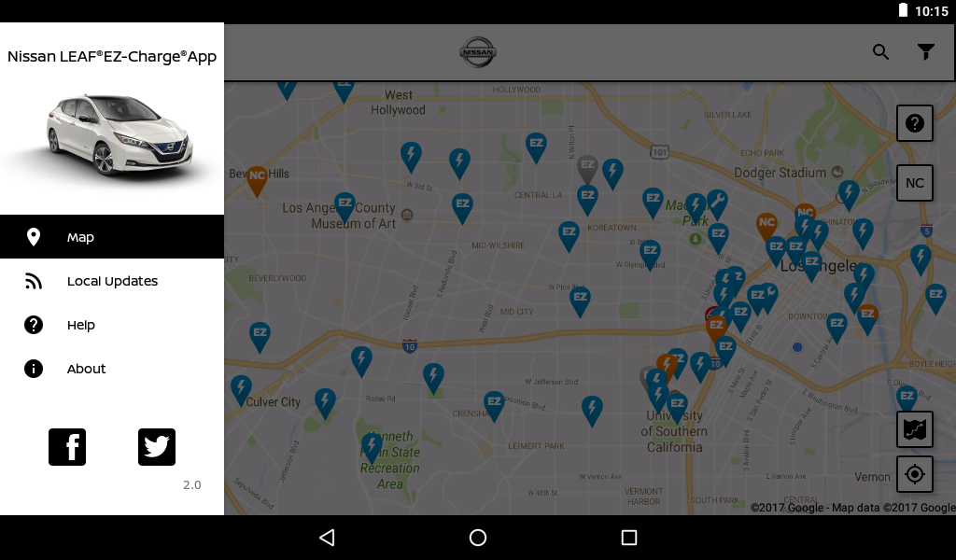
Task: Switch the map type with the map icon button
Action: click(915, 429)
